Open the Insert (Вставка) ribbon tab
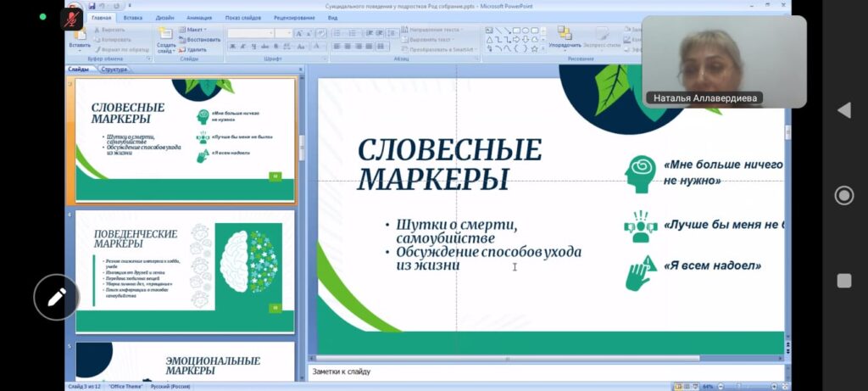The width and height of the screenshot is (868, 391). (132, 17)
